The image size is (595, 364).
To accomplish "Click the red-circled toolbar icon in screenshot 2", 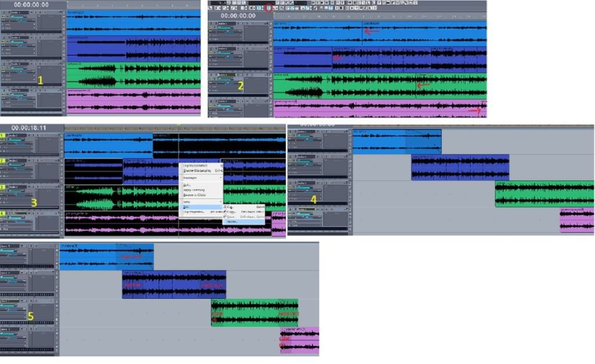I will coord(268,8).
